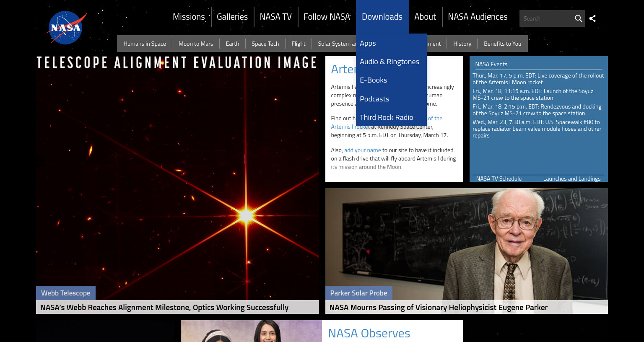Image resolution: width=644 pixels, height=342 pixels.
Task: Open Moon to Mars topic
Action: tap(196, 44)
